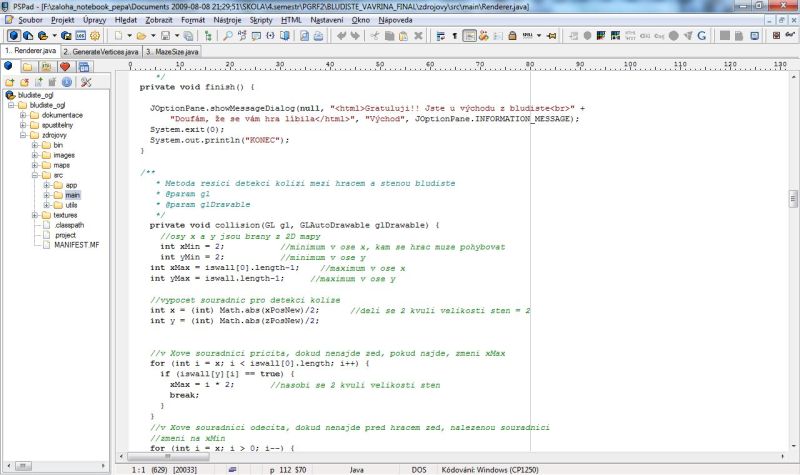
Task: Click the paper plane send icon
Action: (x=688, y=36)
